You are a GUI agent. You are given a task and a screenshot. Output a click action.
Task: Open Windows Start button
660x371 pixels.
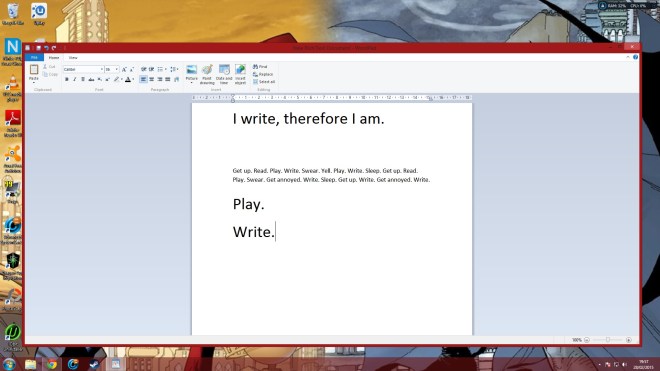point(9,364)
